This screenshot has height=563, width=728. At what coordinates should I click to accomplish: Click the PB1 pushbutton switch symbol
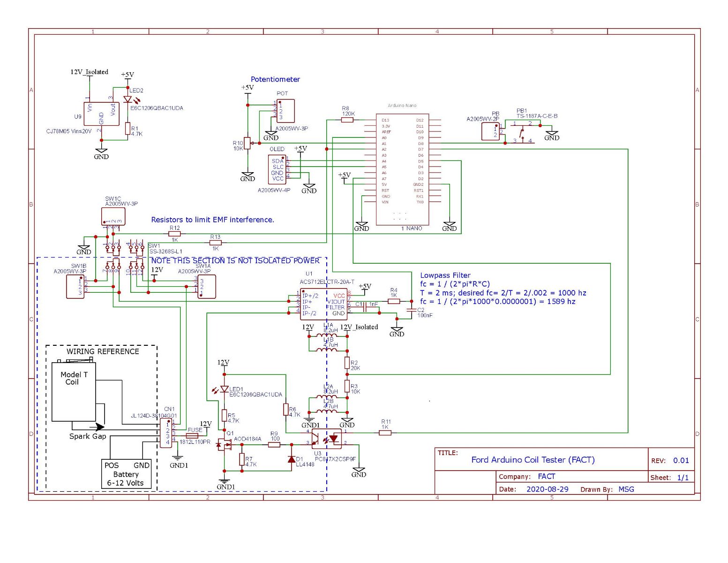(x=522, y=132)
